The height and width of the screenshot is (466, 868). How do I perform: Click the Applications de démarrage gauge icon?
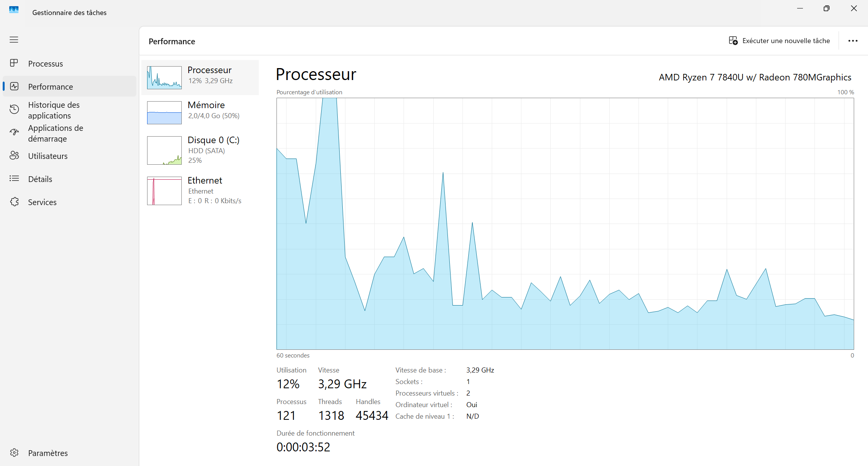pos(14,132)
